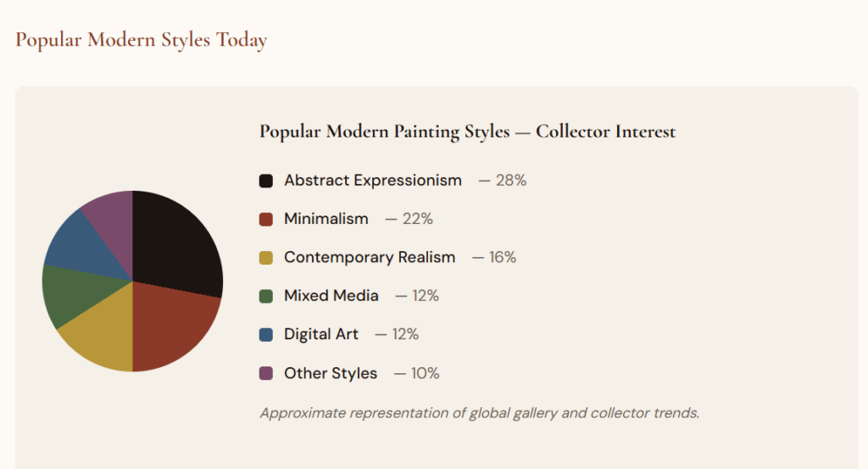Select the Digital Art legend label
This screenshot has width=868, height=469.
coord(321,334)
